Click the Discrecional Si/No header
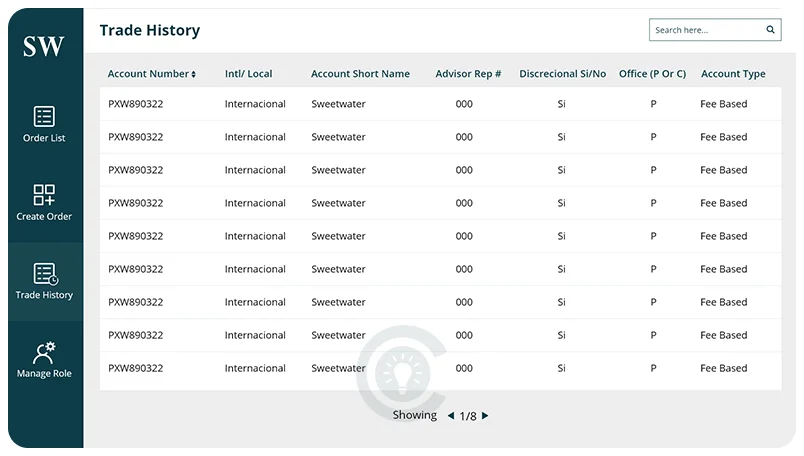 562,74
